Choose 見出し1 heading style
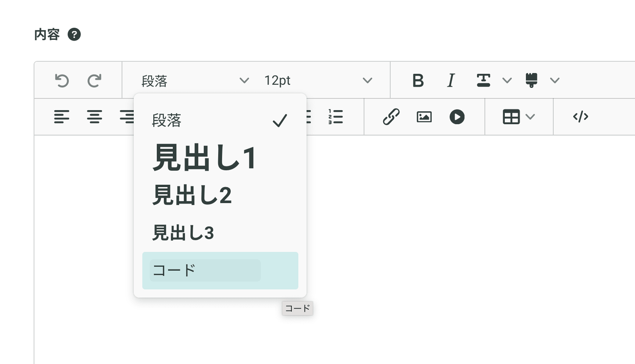Image resolution: width=635 pixels, height=364 pixels. tap(220, 157)
